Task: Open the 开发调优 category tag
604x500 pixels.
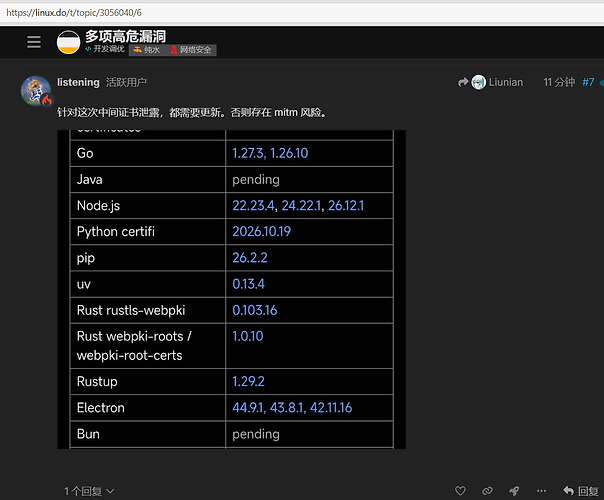Action: [105, 49]
